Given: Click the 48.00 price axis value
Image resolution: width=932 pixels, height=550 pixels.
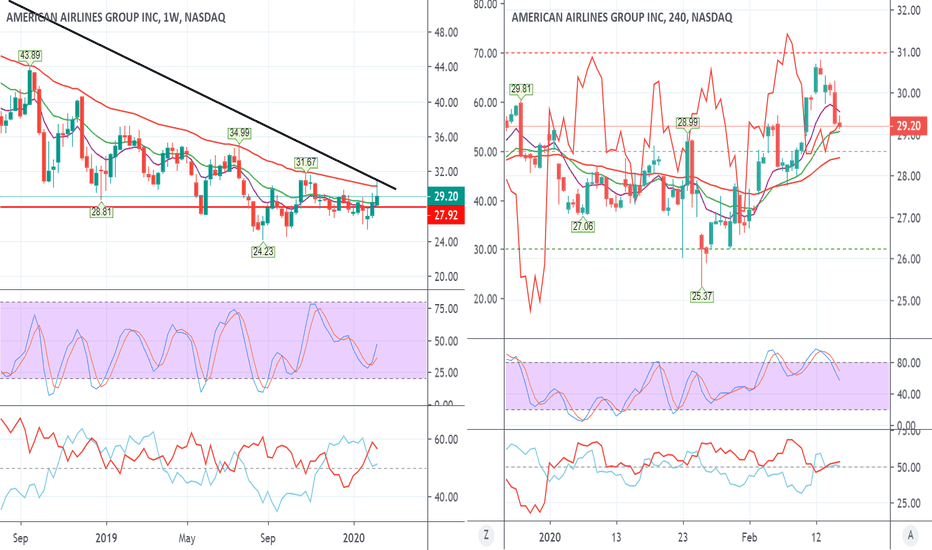Looking at the screenshot, I should click(446, 33).
